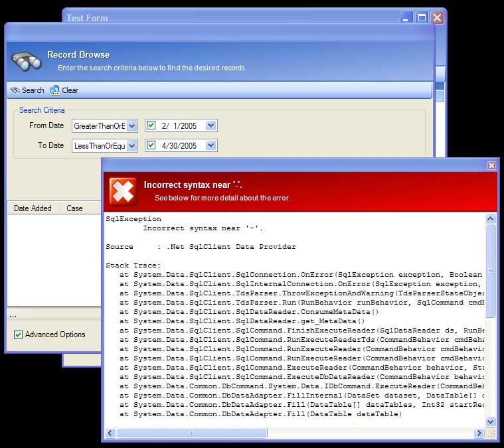504x448 pixels.
Task: Click the Search binoculars toolbar icon
Action: (x=15, y=90)
